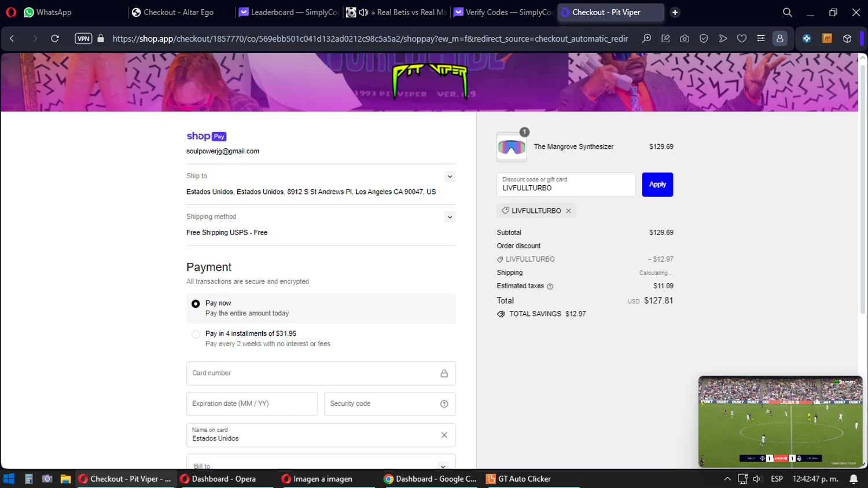Viewport: 868px width, 488px height.
Task: Switch to Real Betis vs Real Madrid tab
Action: [x=396, y=12]
